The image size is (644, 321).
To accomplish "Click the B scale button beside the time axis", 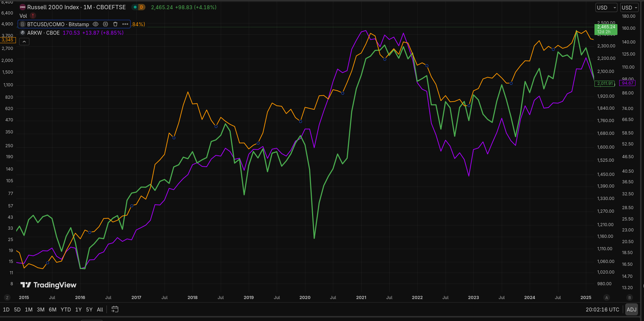I will pyautogui.click(x=629, y=298).
